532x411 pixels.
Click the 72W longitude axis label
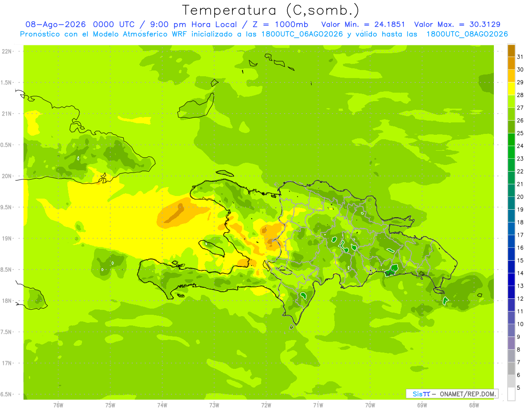pos(266,405)
